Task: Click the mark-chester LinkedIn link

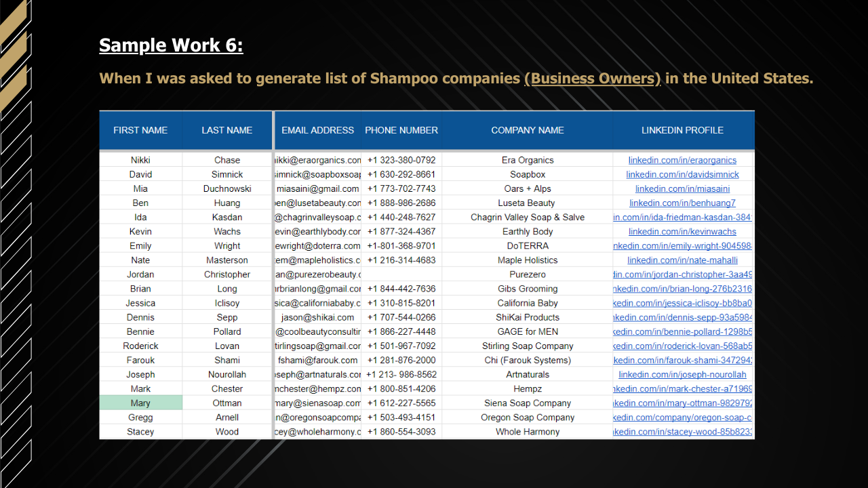Action: click(683, 389)
